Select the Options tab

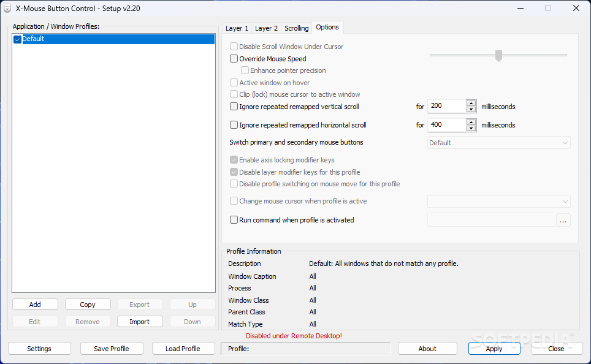click(x=327, y=27)
